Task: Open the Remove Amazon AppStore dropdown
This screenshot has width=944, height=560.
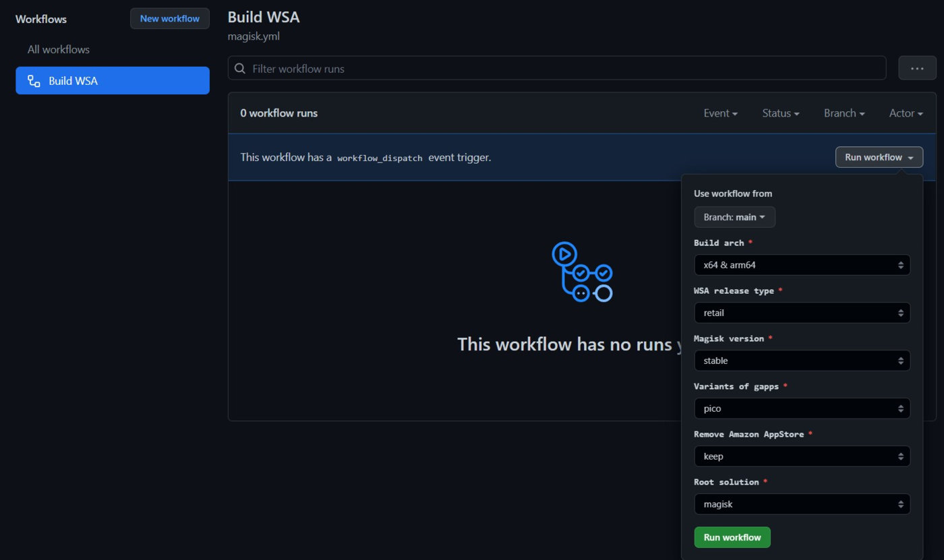Action: (802, 456)
